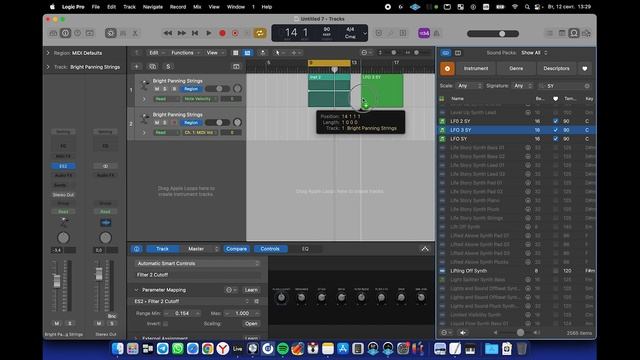The height and width of the screenshot is (360, 640).
Task: Open Automatic Smart Controls layout dropdown
Action: click(198, 264)
